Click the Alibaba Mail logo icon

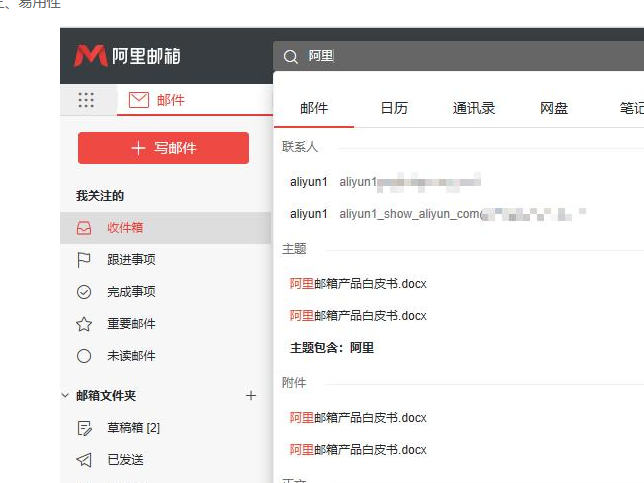coord(90,56)
